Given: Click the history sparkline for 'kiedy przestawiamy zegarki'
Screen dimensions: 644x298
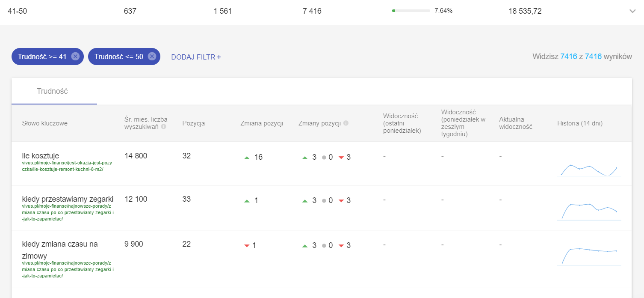Looking at the screenshot, I should [589, 212].
